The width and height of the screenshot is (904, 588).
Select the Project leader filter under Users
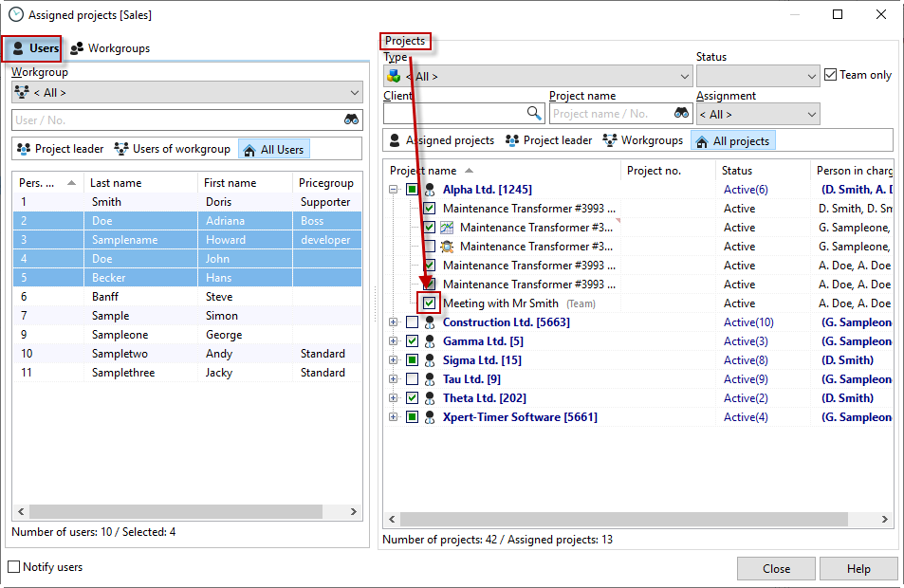tap(60, 149)
